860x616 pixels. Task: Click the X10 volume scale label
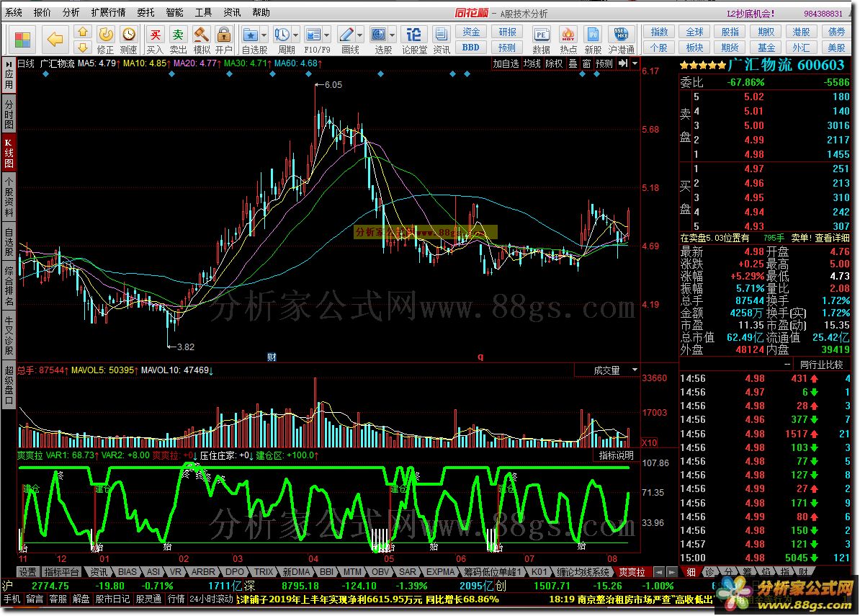coord(650,442)
